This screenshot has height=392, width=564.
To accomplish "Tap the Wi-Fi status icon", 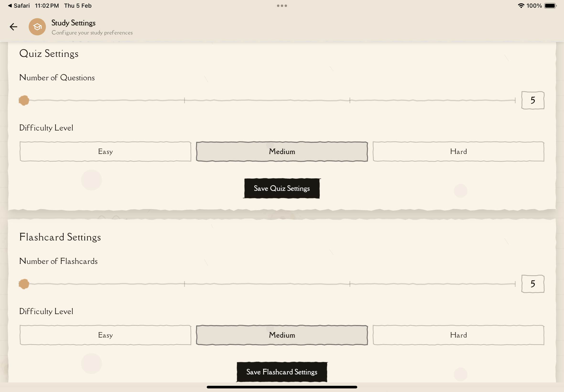I will [521, 6].
